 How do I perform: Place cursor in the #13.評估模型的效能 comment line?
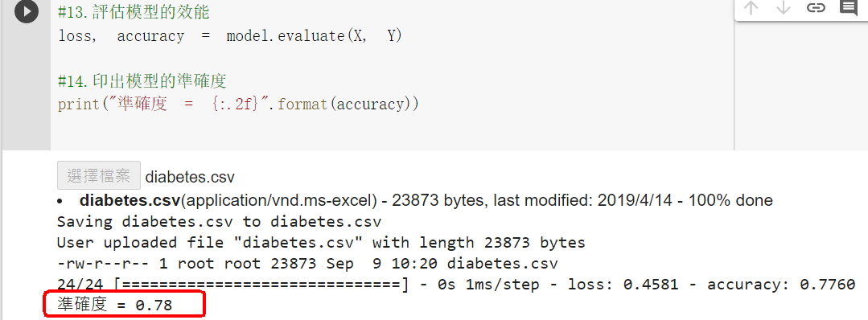coord(134,11)
